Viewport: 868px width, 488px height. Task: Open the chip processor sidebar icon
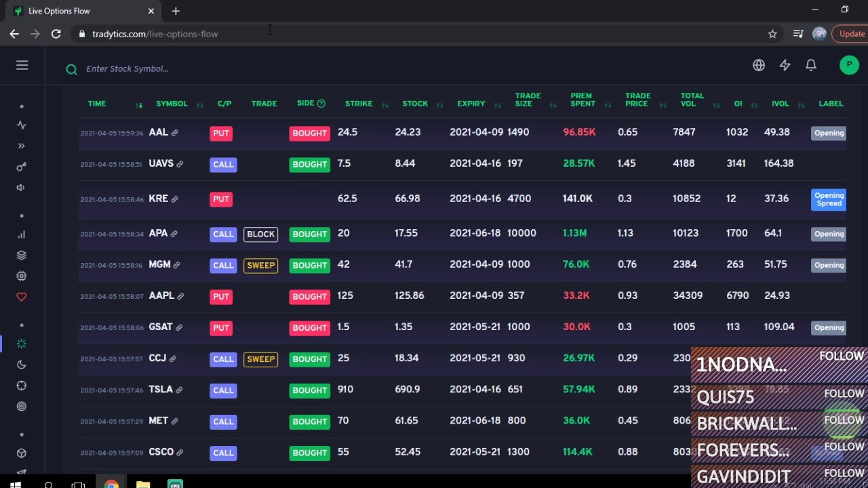pos(22,277)
